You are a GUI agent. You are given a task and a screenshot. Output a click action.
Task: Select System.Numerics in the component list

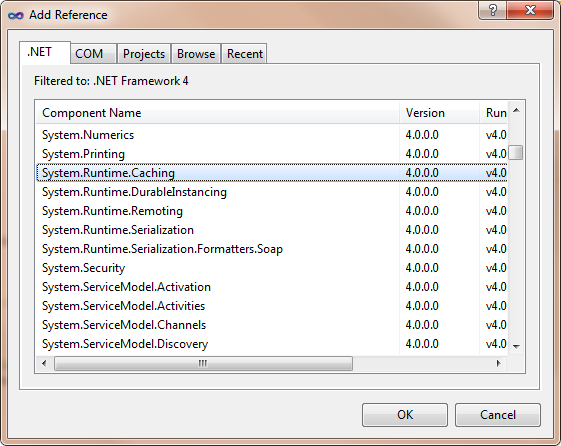point(272,135)
